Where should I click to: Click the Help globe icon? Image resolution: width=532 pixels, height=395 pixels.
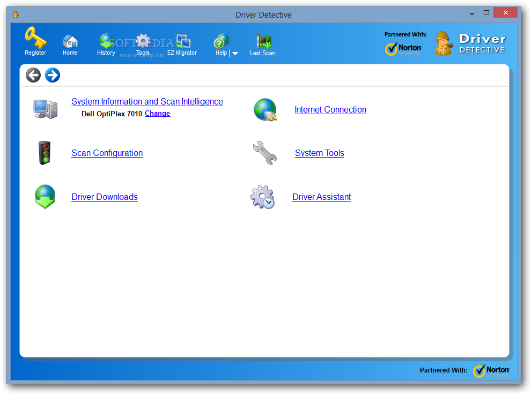[x=221, y=41]
